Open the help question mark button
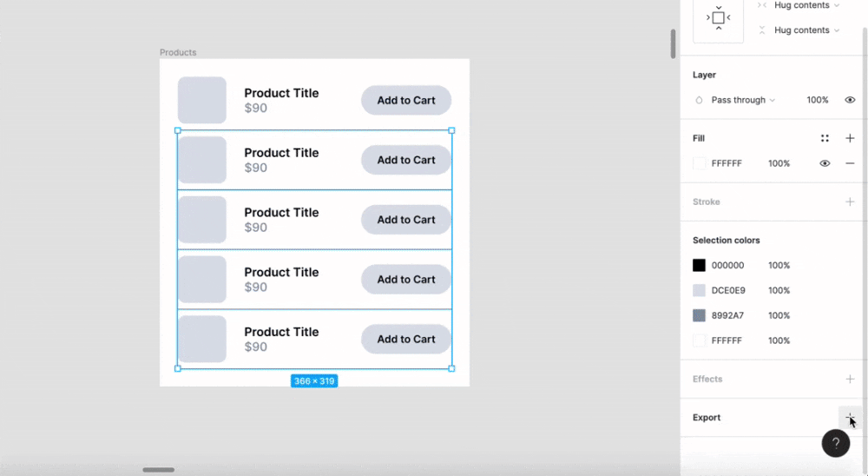 coord(835,443)
